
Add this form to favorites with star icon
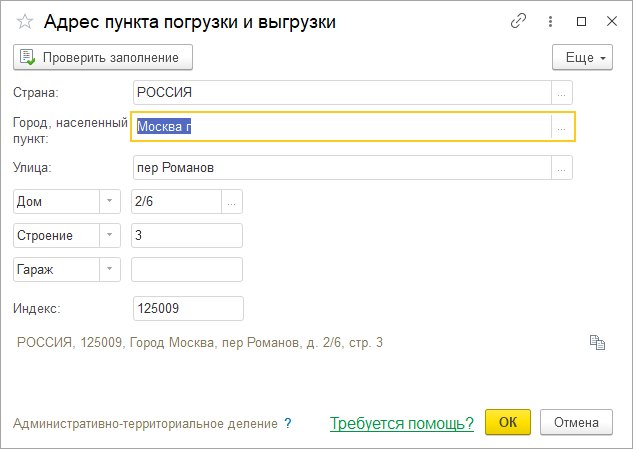[25, 21]
